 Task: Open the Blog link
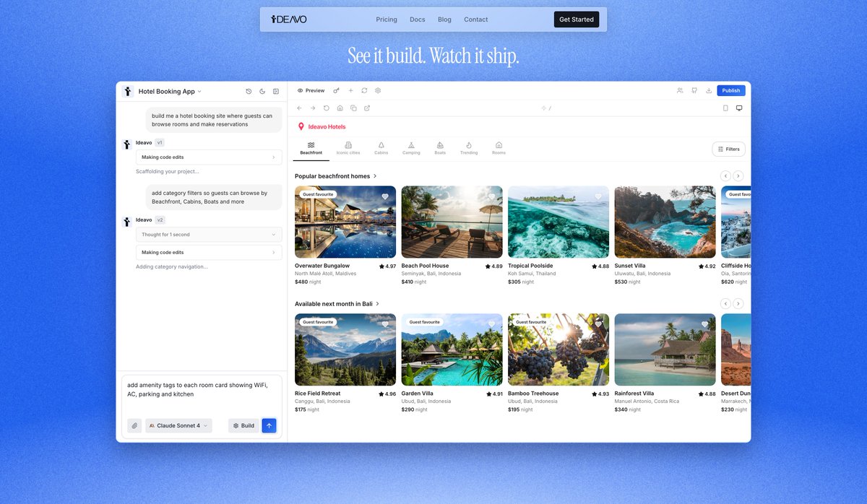point(444,19)
